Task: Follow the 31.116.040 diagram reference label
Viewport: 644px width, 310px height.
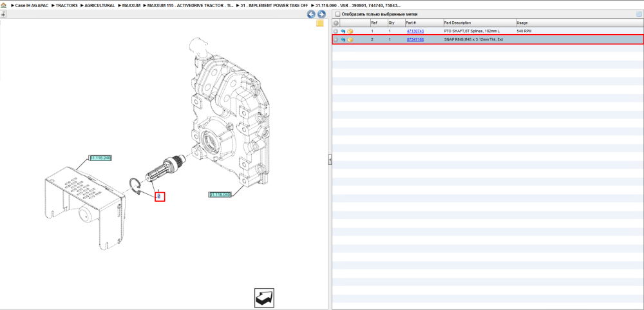Action: [220, 195]
